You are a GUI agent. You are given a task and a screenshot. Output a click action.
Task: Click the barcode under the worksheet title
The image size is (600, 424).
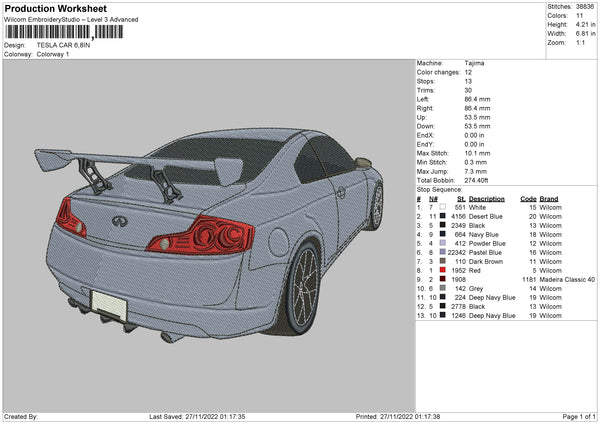64,32
